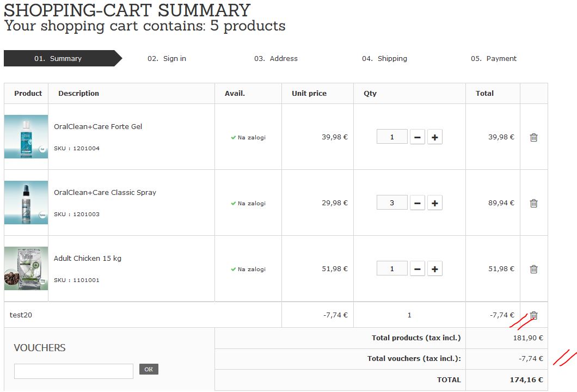
Task: Decrease quantity of Classic Spray
Action: 417,204
